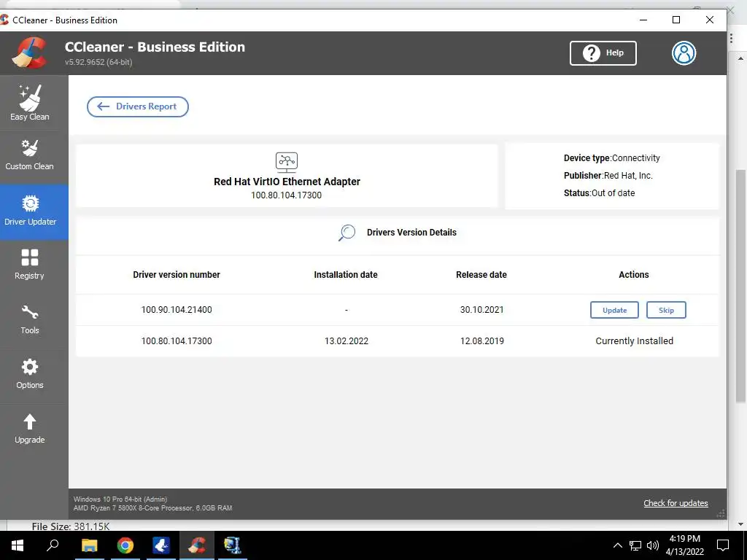747x560 pixels.
Task: Click the CCleaner logo in the header
Action: click(29, 52)
